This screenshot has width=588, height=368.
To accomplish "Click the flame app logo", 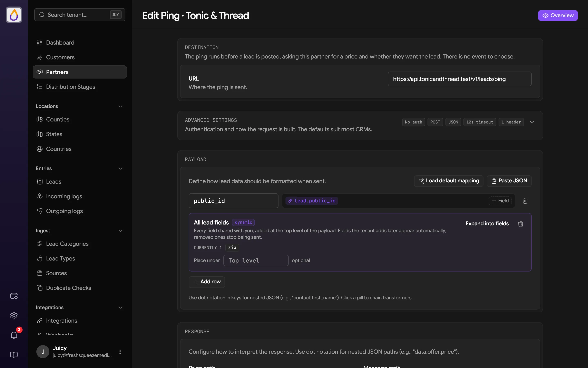I will [14, 15].
